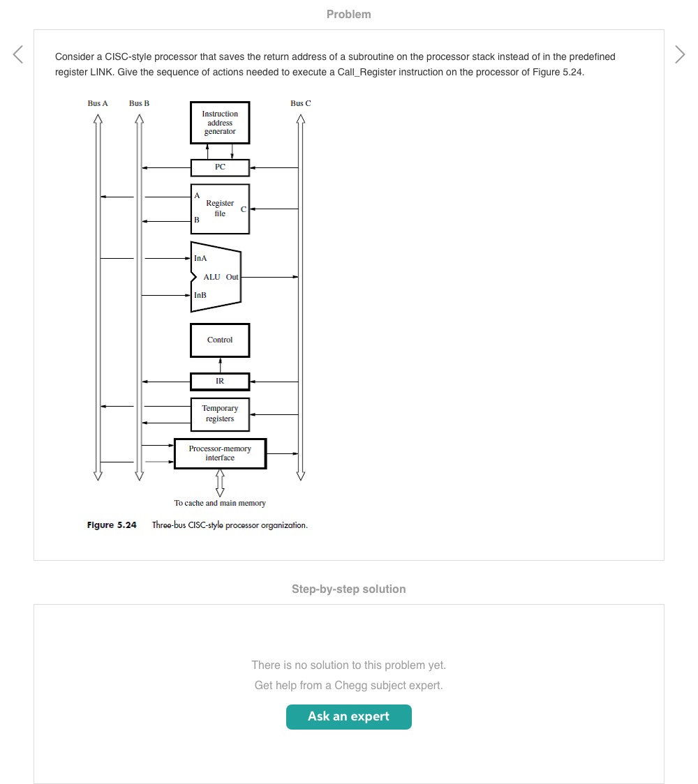Click the Bus A label
This screenshot has height=784, width=698.
coord(98,103)
